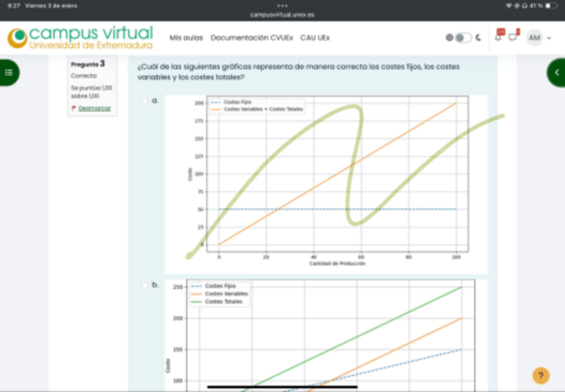Tap the battery status indicator
This screenshot has width=565, height=392.
click(551, 6)
